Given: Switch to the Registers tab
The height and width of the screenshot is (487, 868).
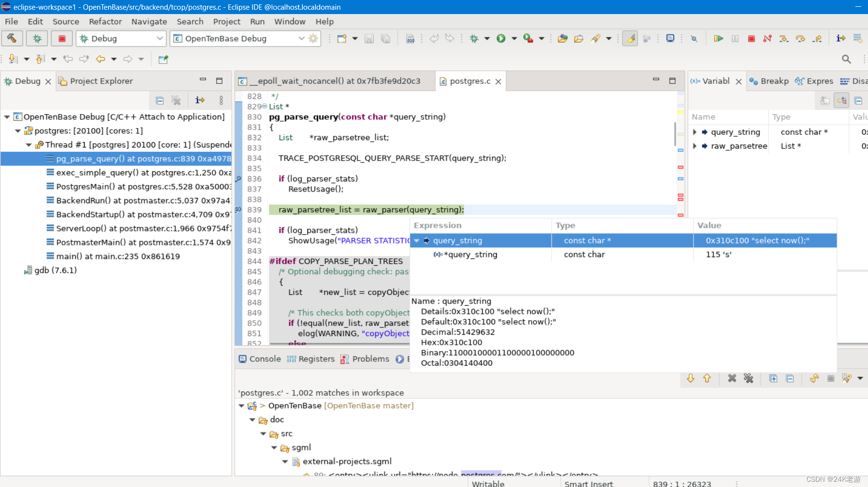Looking at the screenshot, I should 311,359.
